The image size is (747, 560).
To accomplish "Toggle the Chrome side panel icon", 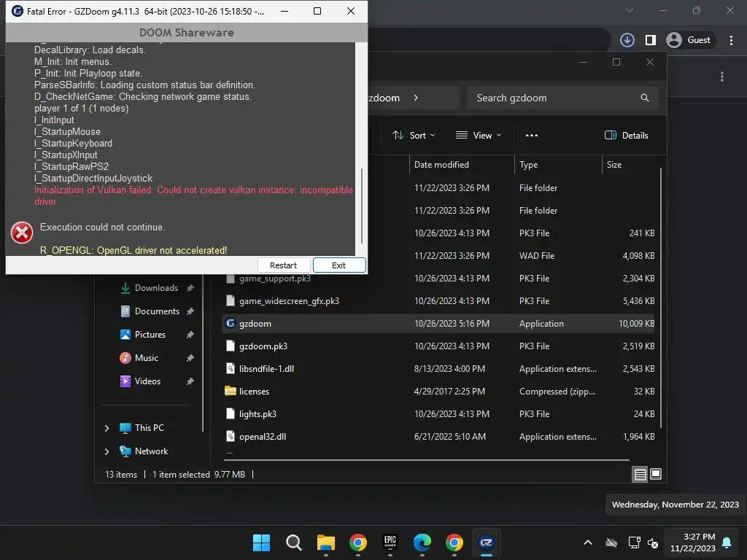I will pyautogui.click(x=650, y=40).
